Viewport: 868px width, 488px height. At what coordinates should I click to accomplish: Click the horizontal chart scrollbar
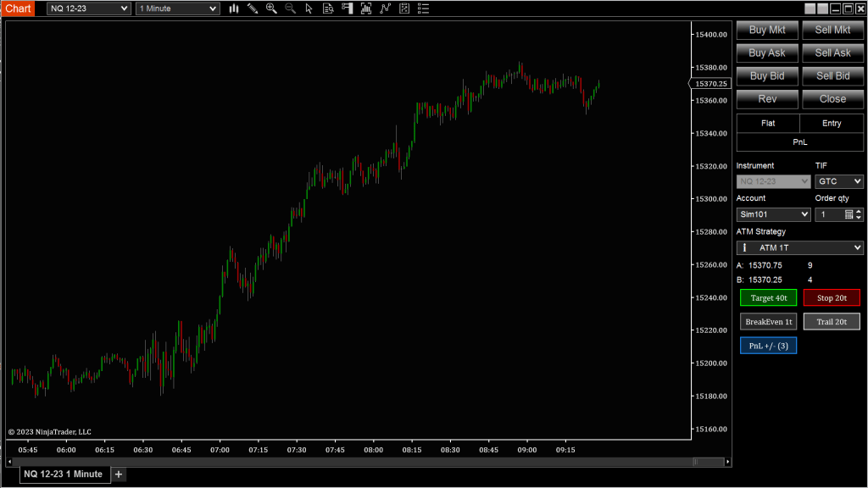[x=364, y=463]
